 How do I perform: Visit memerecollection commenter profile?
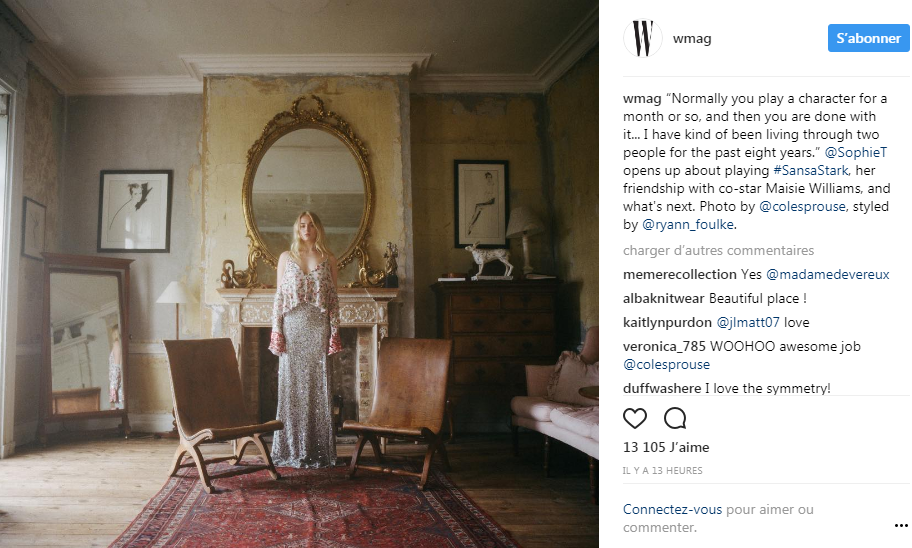[679, 274]
